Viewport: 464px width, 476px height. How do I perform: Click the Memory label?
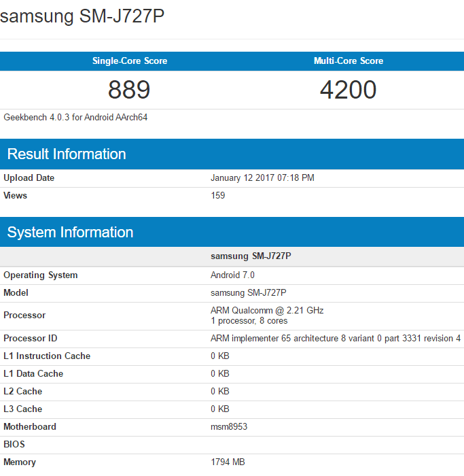click(x=20, y=462)
